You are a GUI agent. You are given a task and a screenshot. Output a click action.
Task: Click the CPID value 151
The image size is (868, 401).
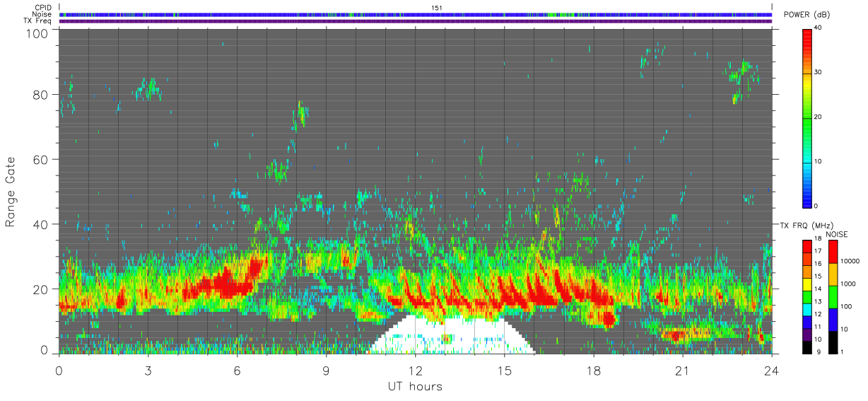click(436, 8)
